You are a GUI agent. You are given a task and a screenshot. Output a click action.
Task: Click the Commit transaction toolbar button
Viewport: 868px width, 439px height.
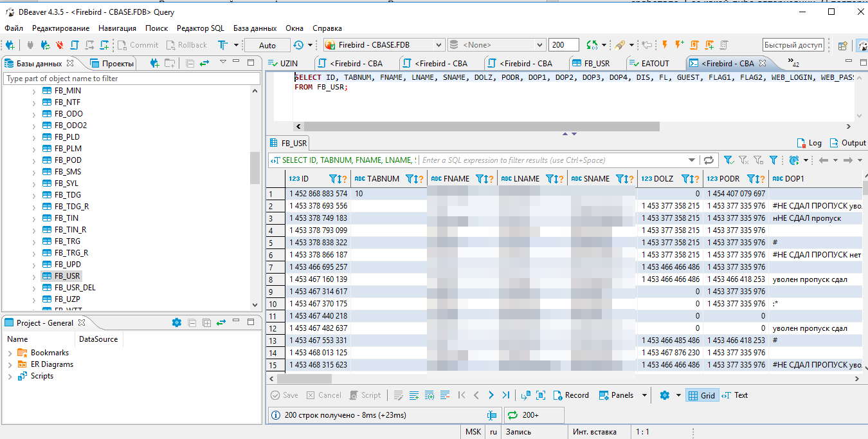tap(138, 45)
